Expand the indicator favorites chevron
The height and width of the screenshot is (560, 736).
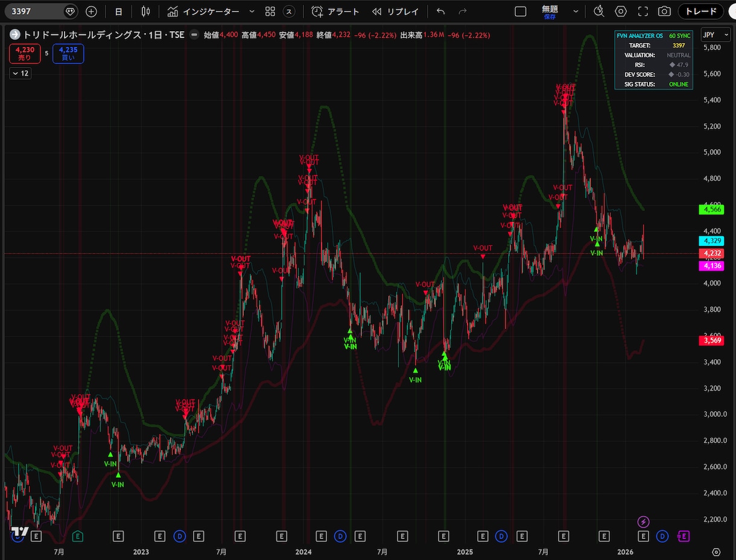(251, 11)
